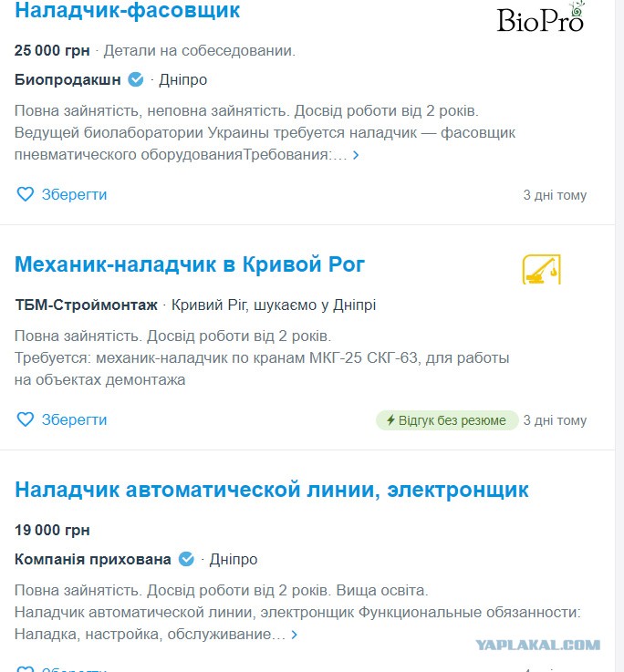Open the Наладчик-фасовщик job listing
The height and width of the screenshot is (672, 624).
(x=128, y=10)
